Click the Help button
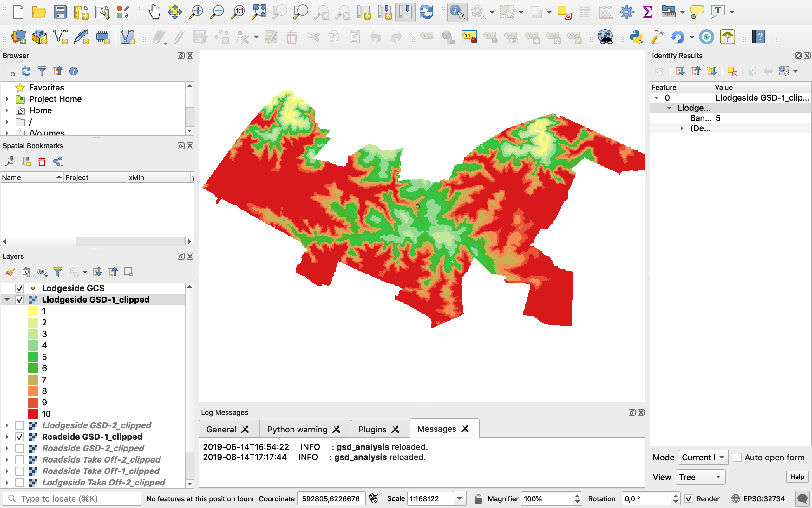812x508 pixels. 797,477
